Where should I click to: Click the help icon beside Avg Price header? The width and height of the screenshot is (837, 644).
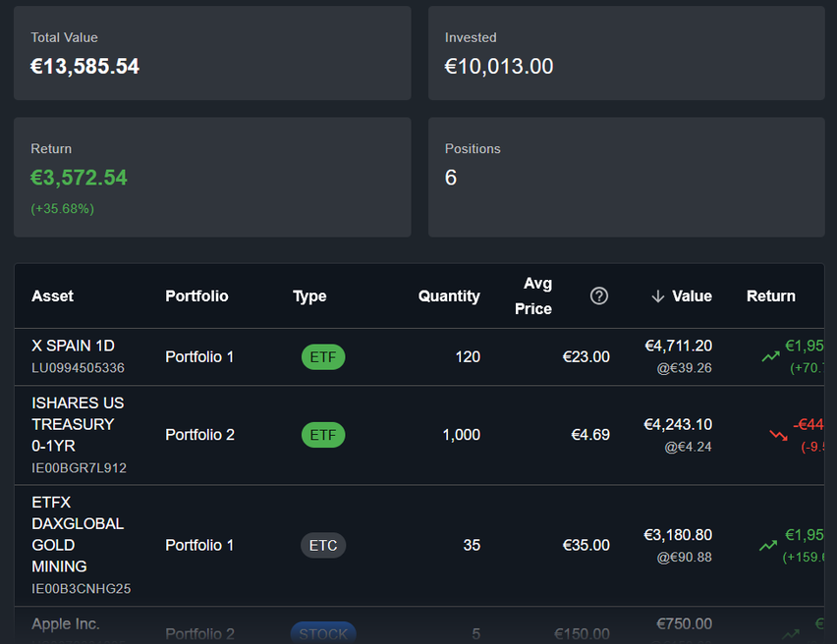click(599, 295)
